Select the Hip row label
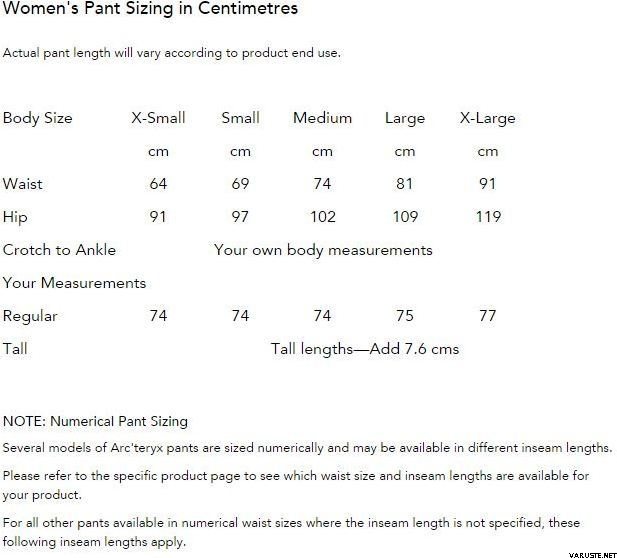This screenshot has width=617, height=558. (x=15, y=217)
